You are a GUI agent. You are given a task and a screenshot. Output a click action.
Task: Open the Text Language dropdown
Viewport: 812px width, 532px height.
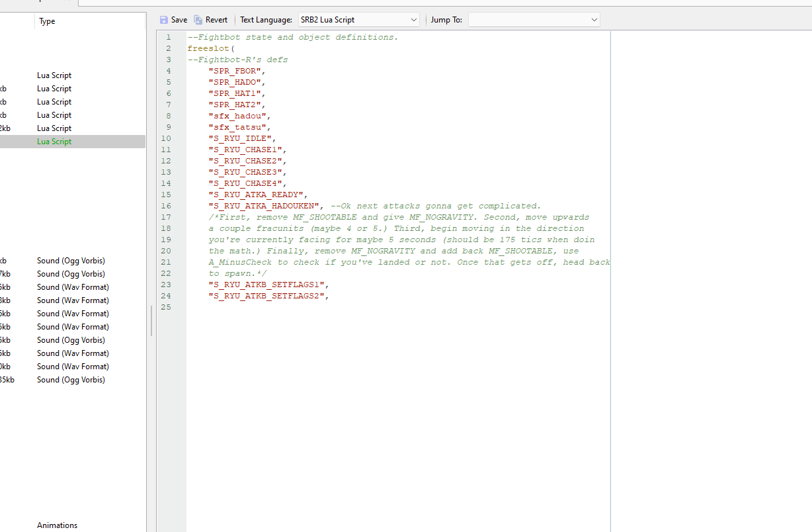point(358,20)
